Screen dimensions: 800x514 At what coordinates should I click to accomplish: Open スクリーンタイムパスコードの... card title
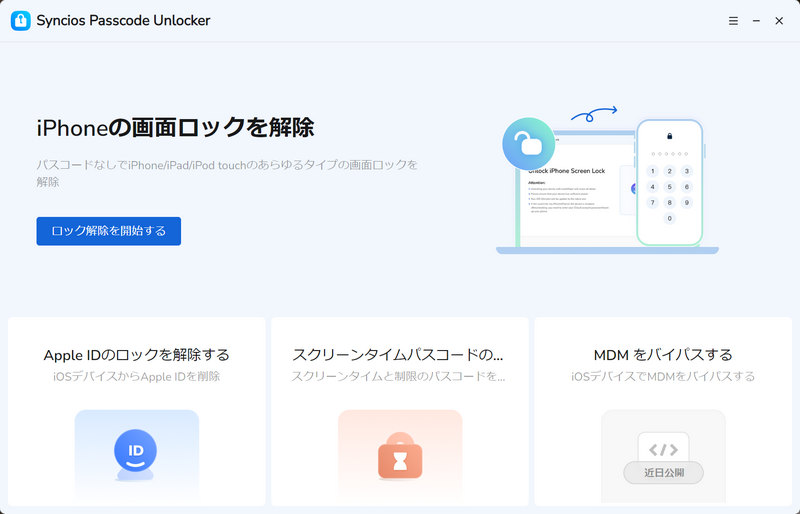click(398, 355)
